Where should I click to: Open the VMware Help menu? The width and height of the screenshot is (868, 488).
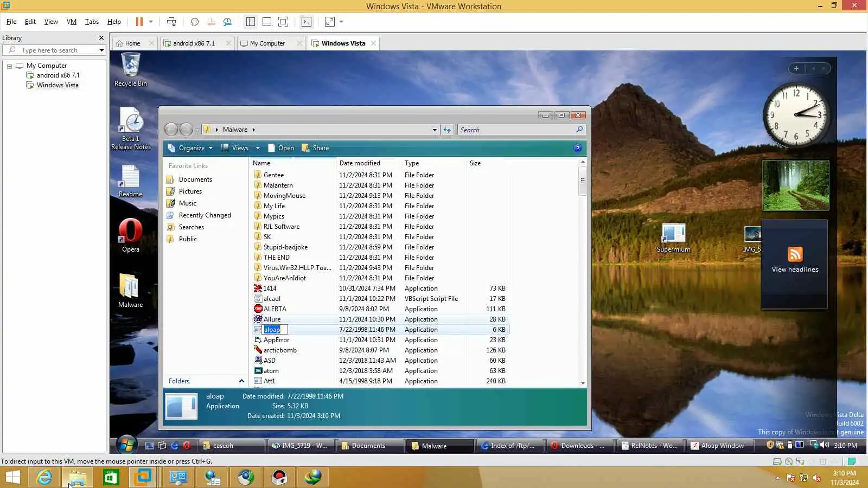pos(114,22)
